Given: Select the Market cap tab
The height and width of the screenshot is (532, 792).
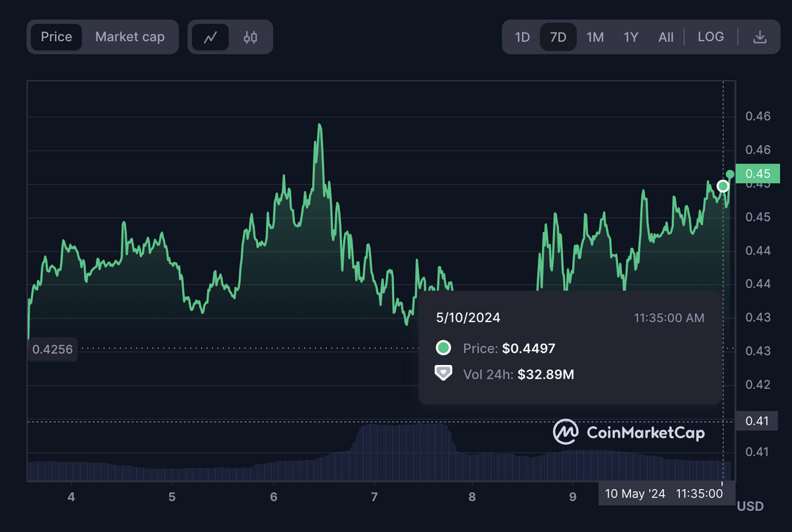Looking at the screenshot, I should (130, 37).
